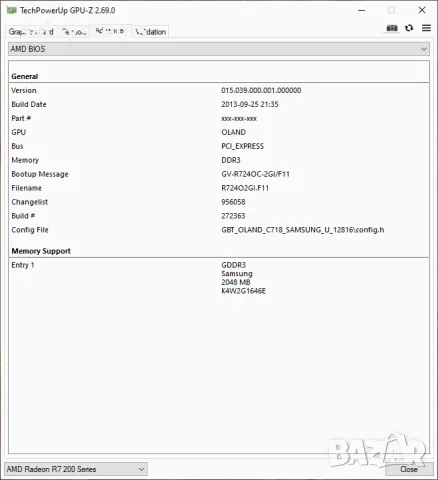Click the memory part K4W2G1646E
438x480 pixels.
pyautogui.click(x=243, y=291)
